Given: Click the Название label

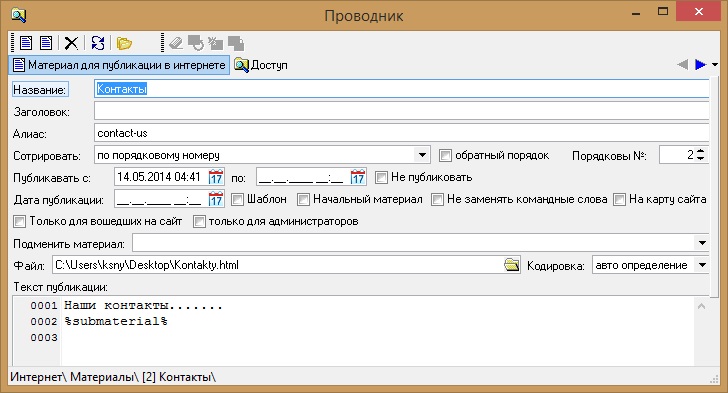Looking at the screenshot, I should tap(40, 90).
